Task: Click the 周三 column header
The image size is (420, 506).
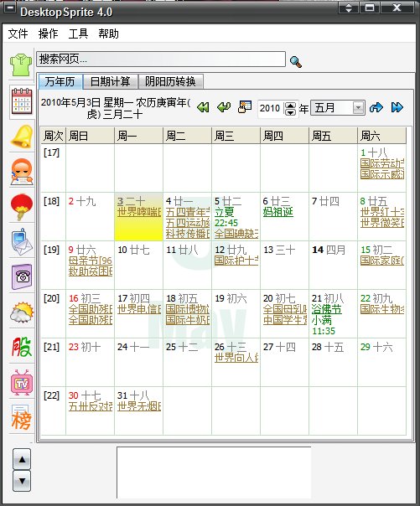Action: pyautogui.click(x=236, y=136)
